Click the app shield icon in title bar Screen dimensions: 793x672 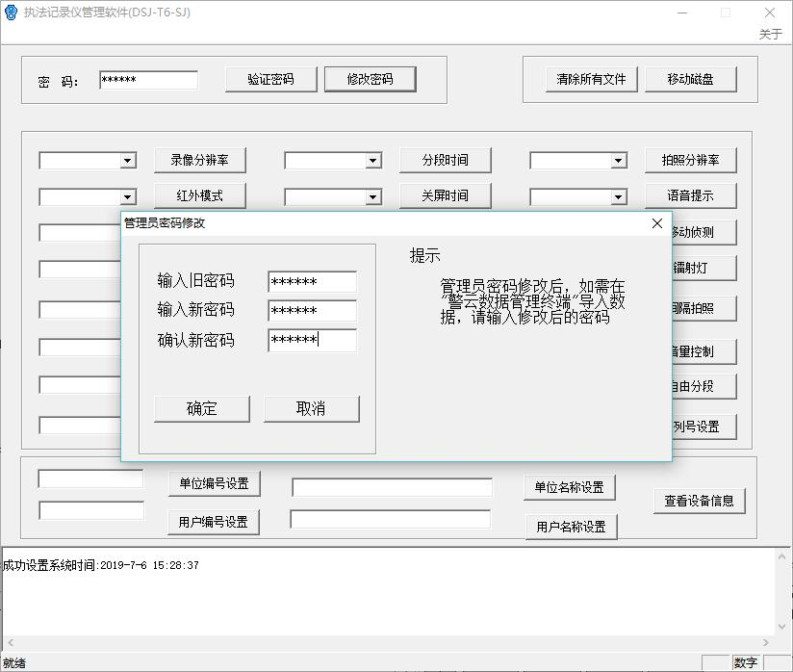(x=11, y=13)
